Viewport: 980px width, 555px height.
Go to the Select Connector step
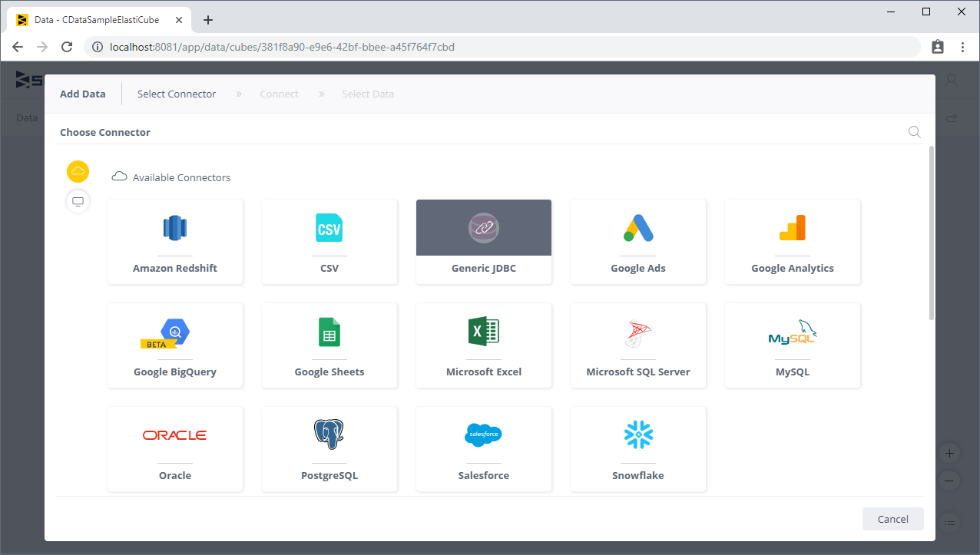tap(177, 94)
